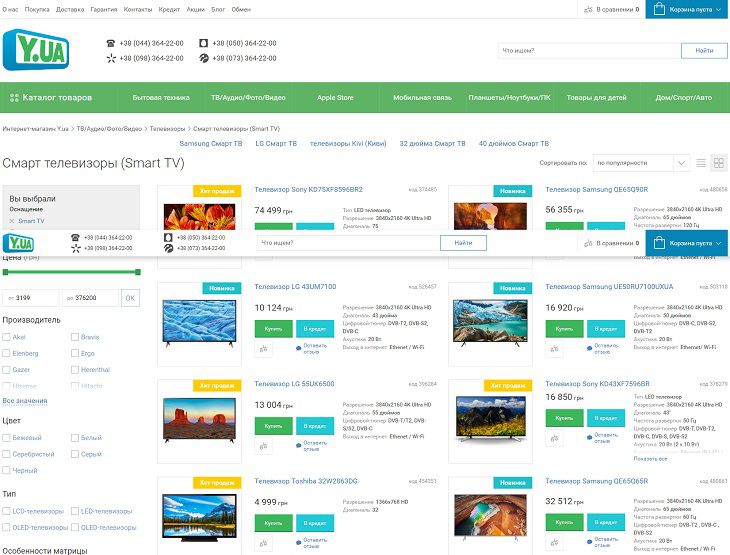The height and width of the screenshot is (555, 730).
Task: Remove the Smart TV filter using the X
Action: [x=12, y=221]
